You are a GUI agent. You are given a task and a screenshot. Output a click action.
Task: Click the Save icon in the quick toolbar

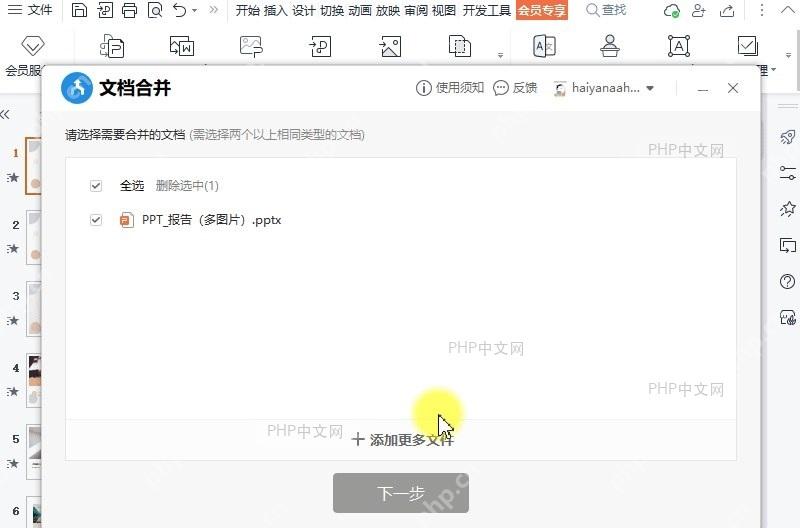(79, 10)
